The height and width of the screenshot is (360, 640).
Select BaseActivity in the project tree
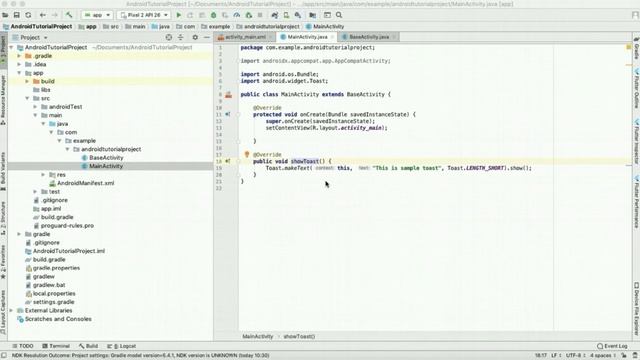[106, 158]
